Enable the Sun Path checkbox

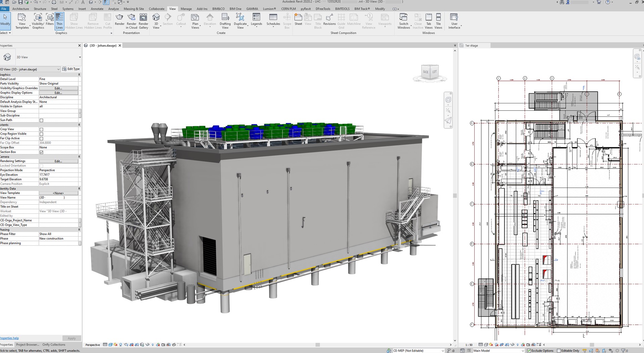(41, 120)
